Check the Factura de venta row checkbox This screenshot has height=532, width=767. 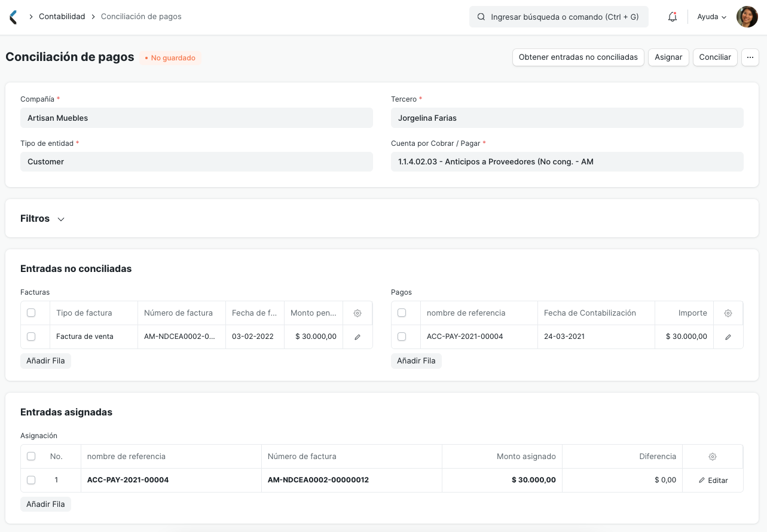pos(31,337)
